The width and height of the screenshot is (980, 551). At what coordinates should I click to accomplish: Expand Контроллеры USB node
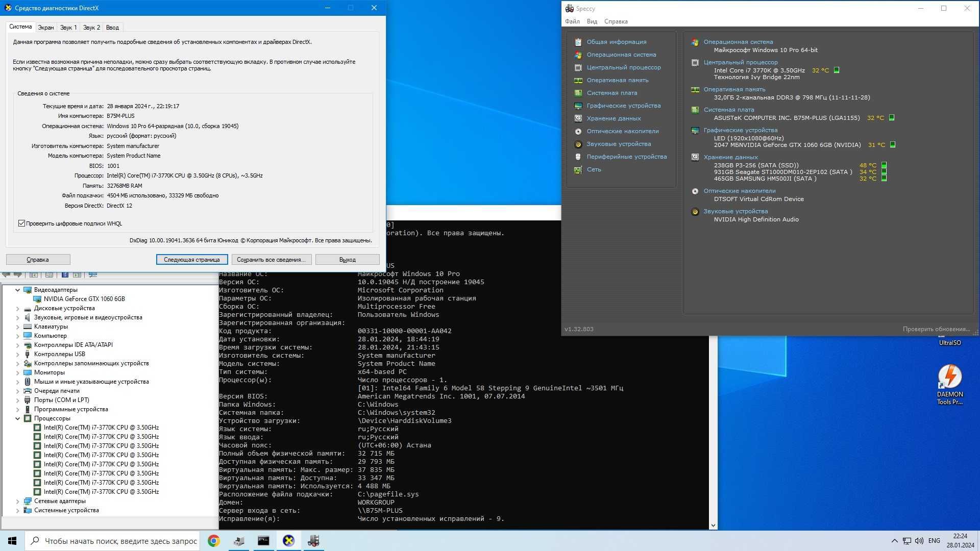[x=18, y=354]
